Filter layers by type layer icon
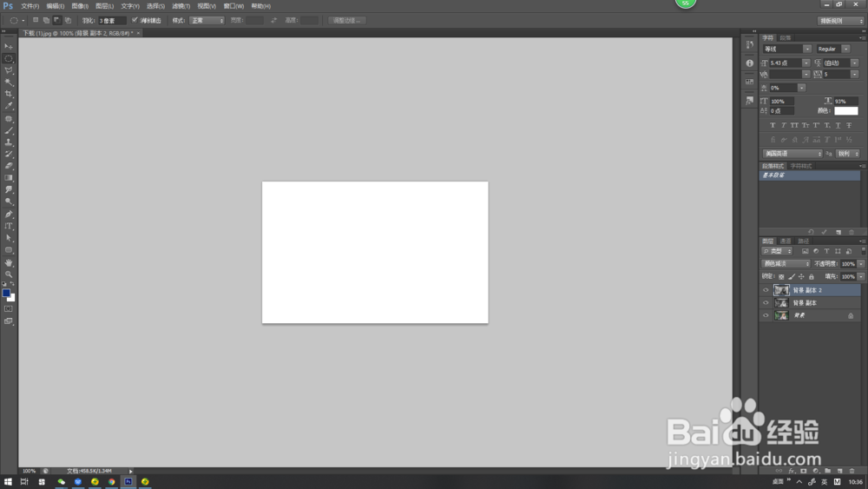 [x=826, y=251]
